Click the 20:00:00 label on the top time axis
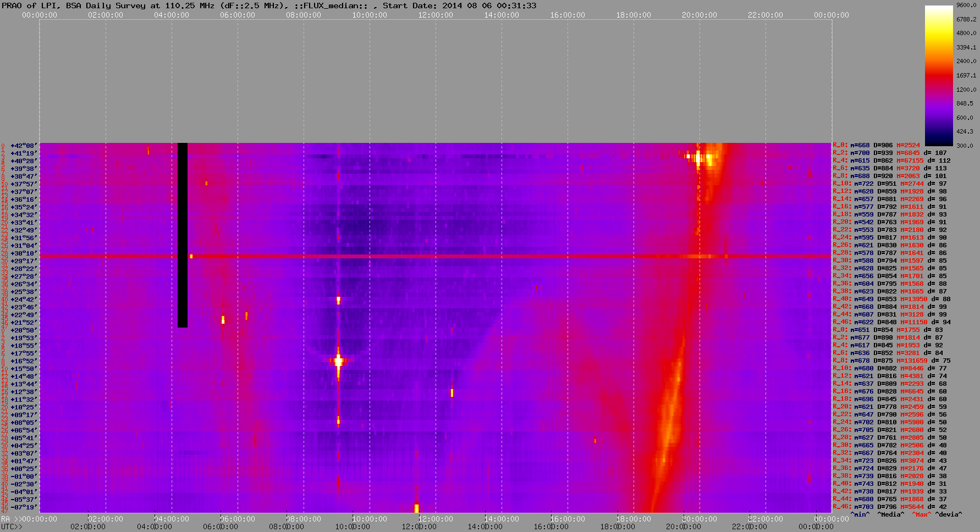This screenshot has height=532, width=980. 700,15
